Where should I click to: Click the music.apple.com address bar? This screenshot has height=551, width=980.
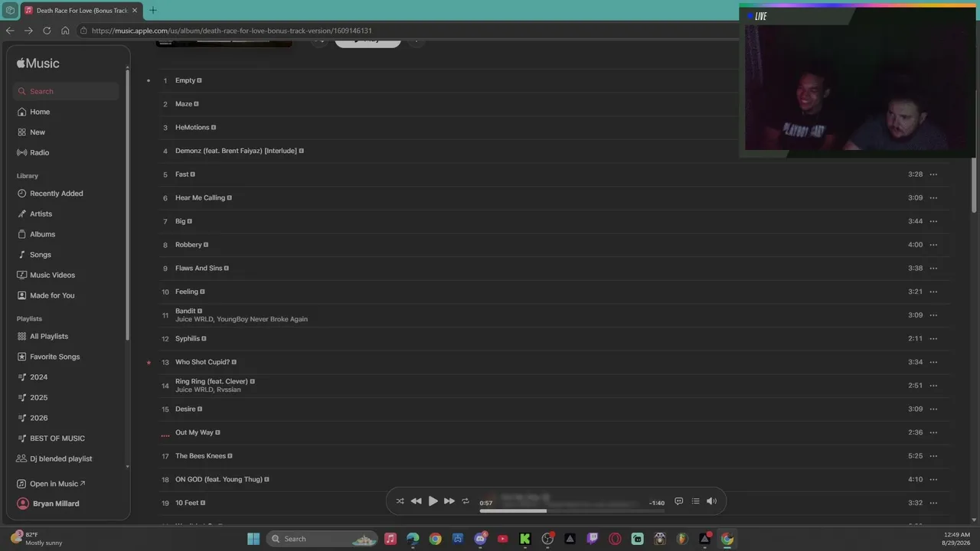[x=231, y=31]
